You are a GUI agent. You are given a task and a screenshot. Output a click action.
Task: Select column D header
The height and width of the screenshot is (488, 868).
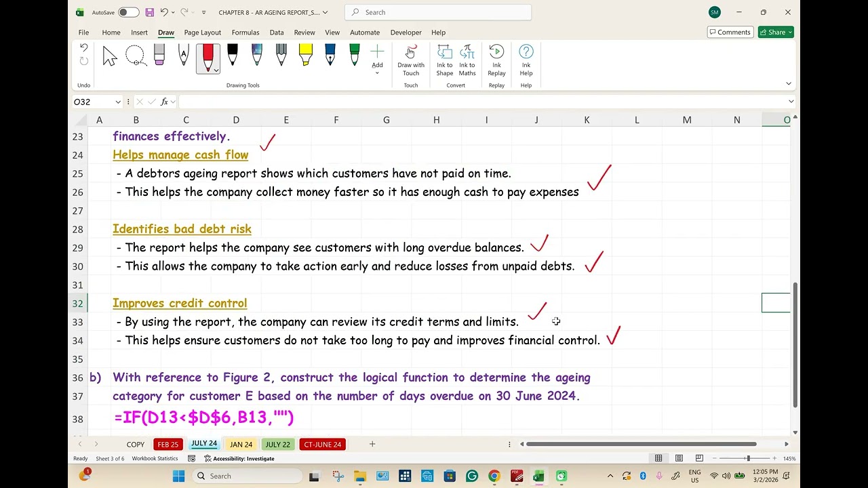tap(236, 120)
